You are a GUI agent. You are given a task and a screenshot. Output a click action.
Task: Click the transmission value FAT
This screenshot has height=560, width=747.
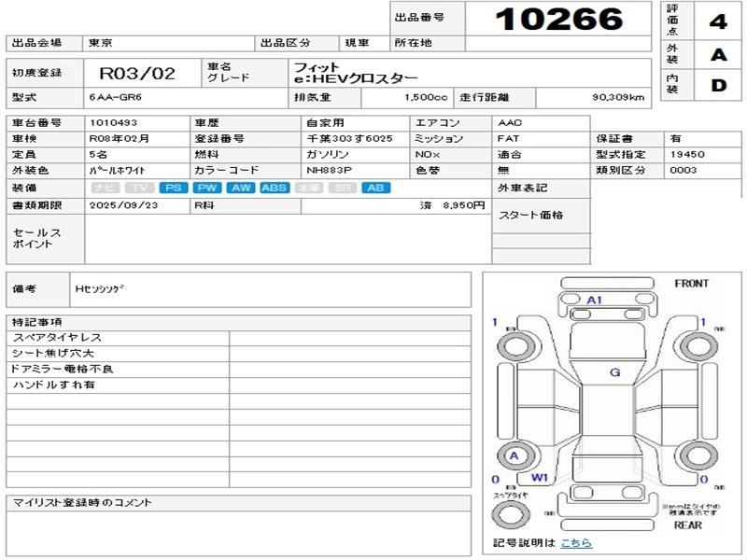(508, 138)
